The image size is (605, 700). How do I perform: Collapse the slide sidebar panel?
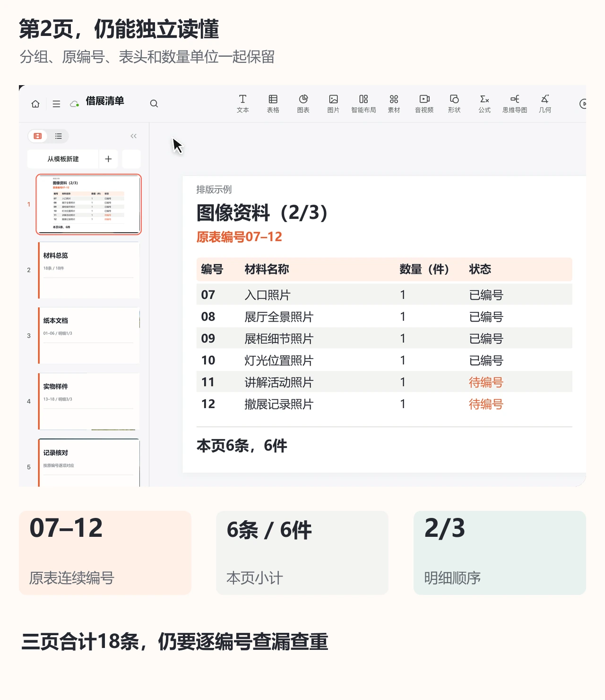(x=134, y=136)
